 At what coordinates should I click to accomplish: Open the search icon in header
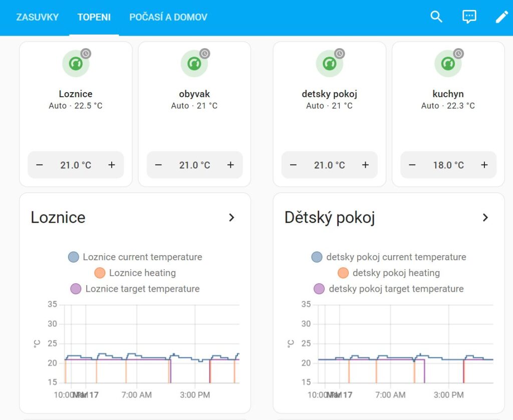click(436, 17)
